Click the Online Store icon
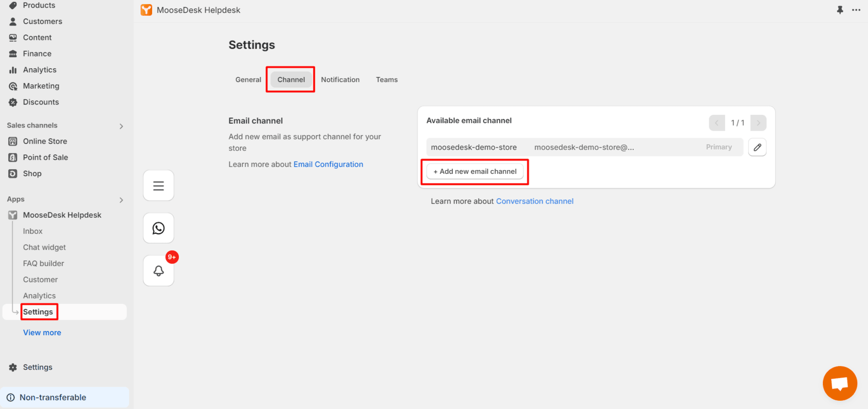The width and height of the screenshot is (868, 409). tap(13, 141)
